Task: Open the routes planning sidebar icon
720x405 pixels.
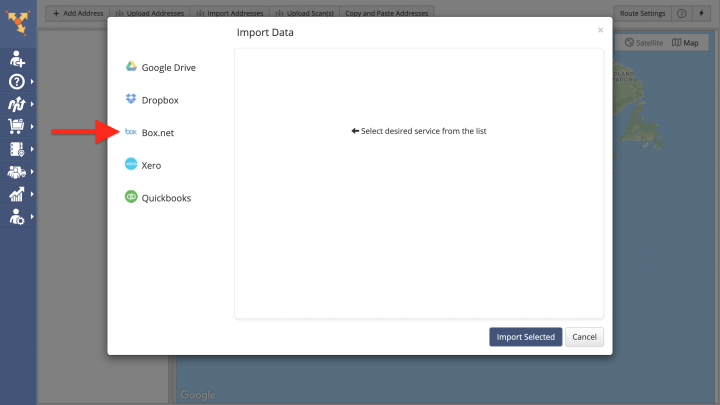Action: [x=17, y=104]
